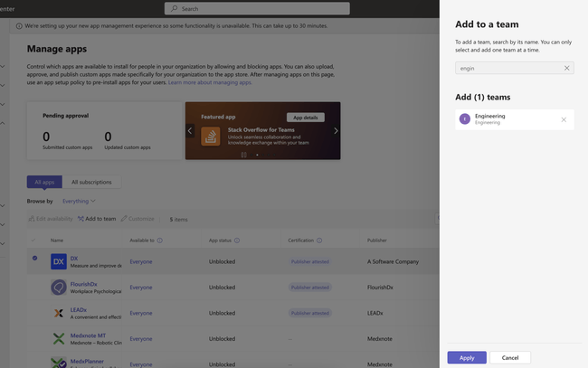588x368 pixels.
Task: Expand the Browse by Everything dropdown
Action: click(x=79, y=201)
